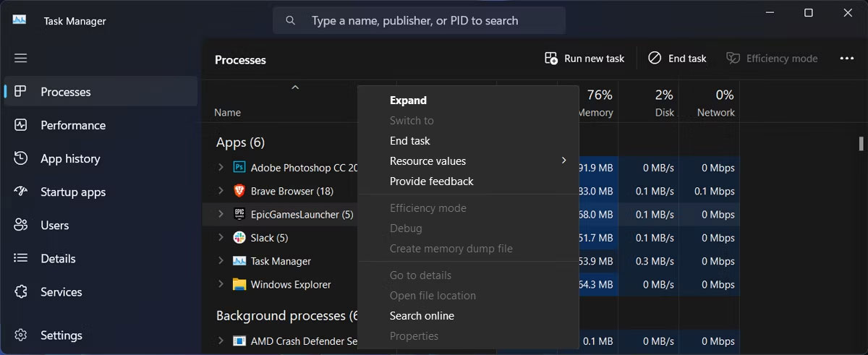Image resolution: width=868 pixels, height=355 pixels.
Task: Expand the Windows Explorer process row
Action: (221, 284)
